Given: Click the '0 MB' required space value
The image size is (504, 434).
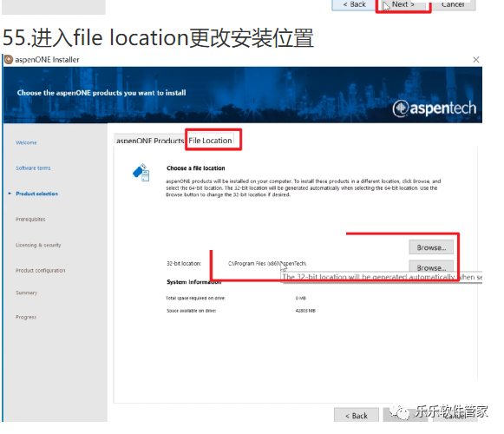Looking at the screenshot, I should [x=300, y=298].
